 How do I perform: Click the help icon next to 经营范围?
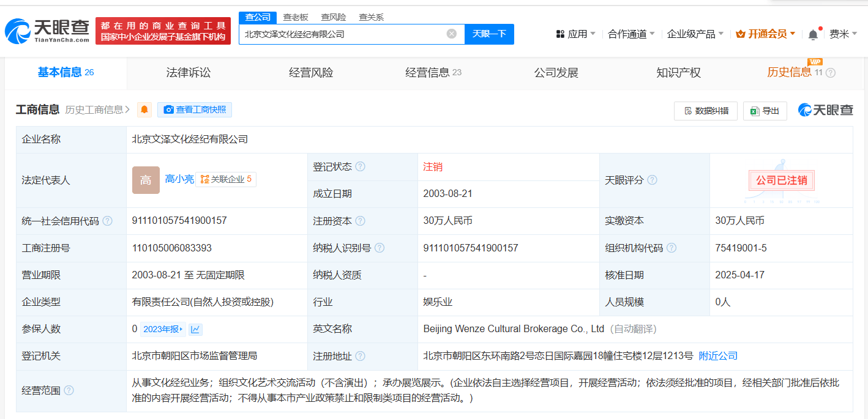click(x=69, y=390)
